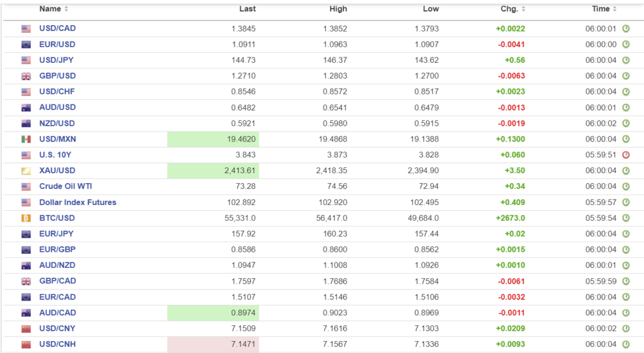
Task: Click the EU flag icon beside EUR/USD
Action: [x=26, y=45]
